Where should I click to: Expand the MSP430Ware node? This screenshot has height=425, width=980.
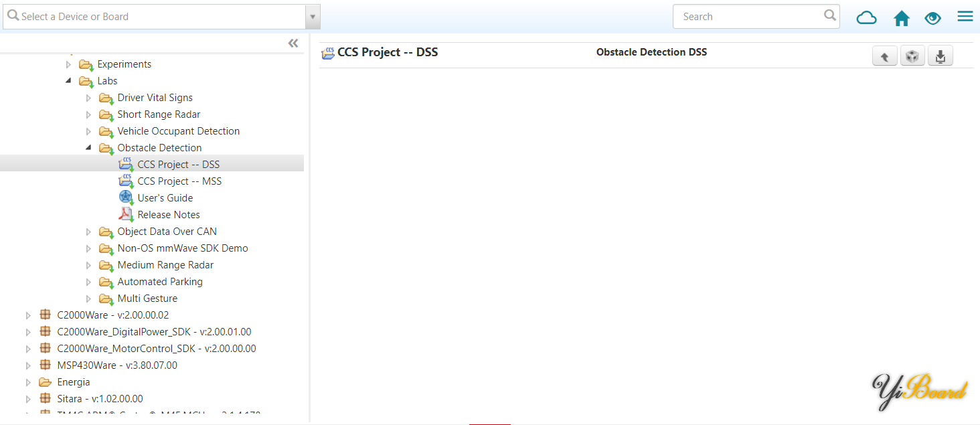[28, 365]
